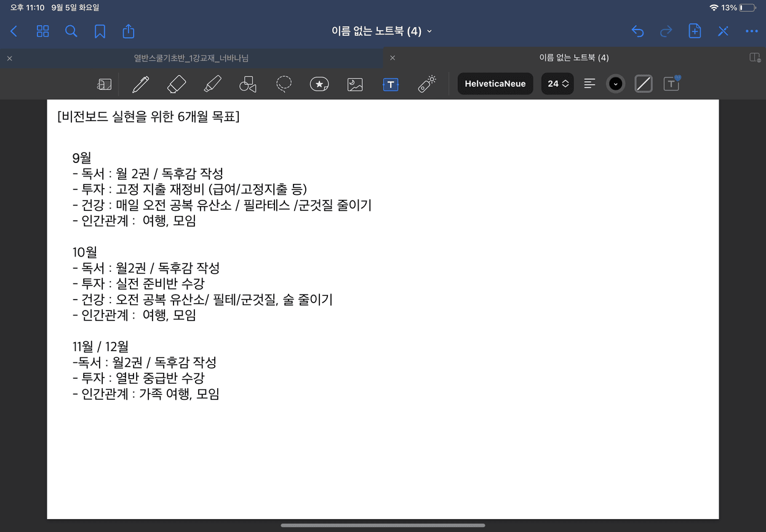Change font size 24 stepper
Viewport: 766px width, 532px height.
click(x=557, y=84)
